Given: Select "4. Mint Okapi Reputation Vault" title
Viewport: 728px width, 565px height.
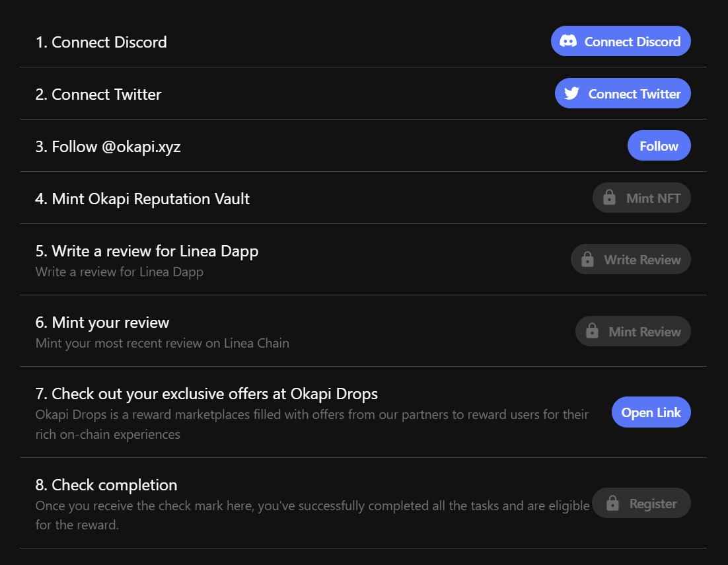Looking at the screenshot, I should tap(143, 199).
